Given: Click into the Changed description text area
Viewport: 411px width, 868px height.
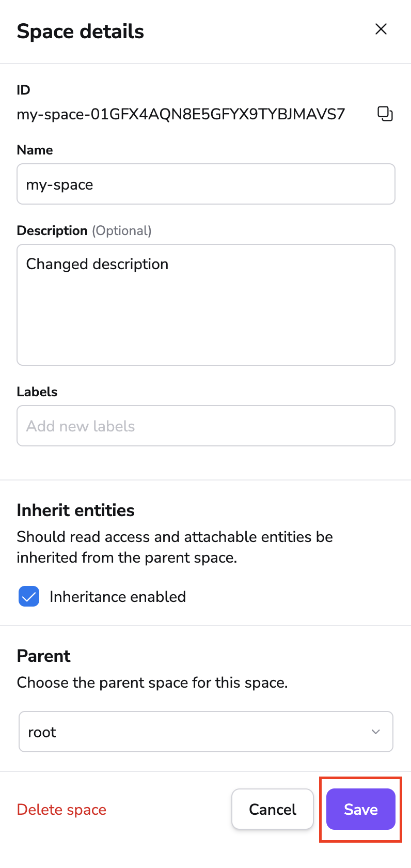Looking at the screenshot, I should point(206,305).
